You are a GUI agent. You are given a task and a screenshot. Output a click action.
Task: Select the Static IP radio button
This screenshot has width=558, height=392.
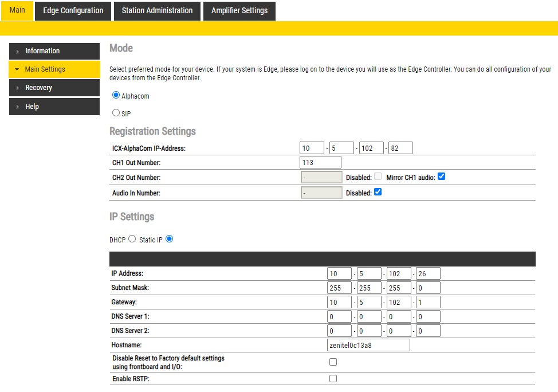[x=169, y=239]
